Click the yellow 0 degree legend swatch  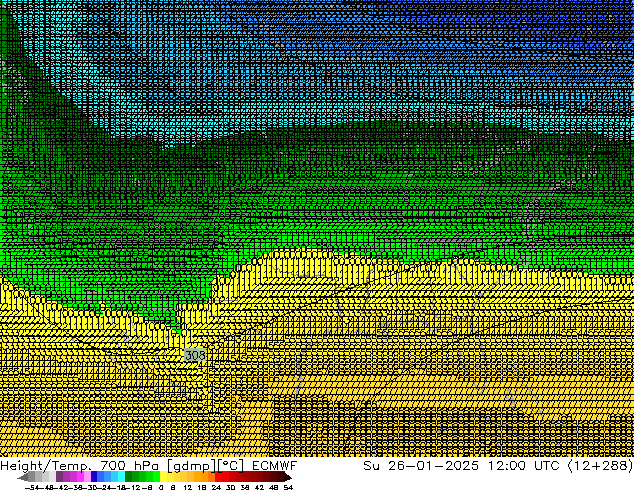pyautogui.click(x=163, y=477)
